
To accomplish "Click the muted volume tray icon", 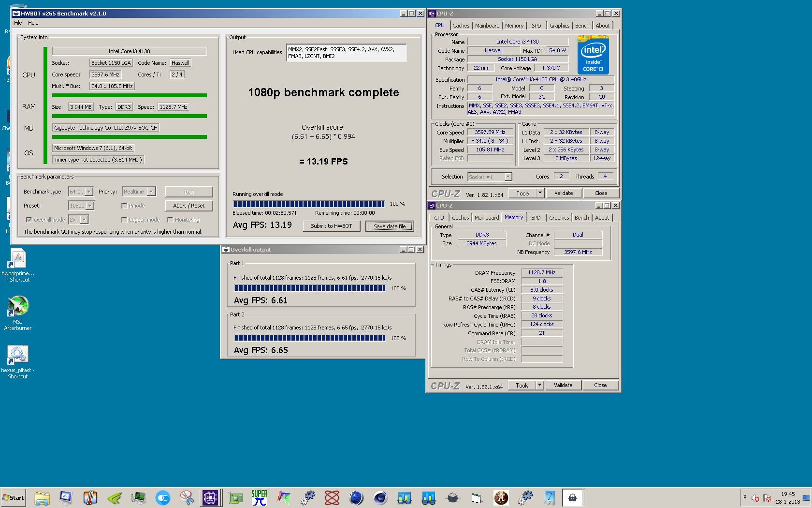I will (755, 498).
